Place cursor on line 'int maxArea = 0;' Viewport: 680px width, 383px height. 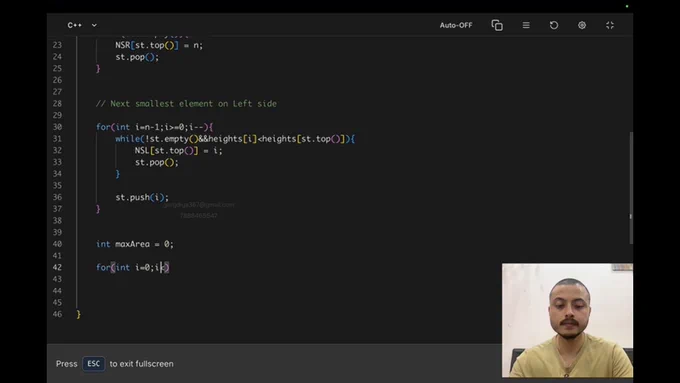[x=135, y=244]
